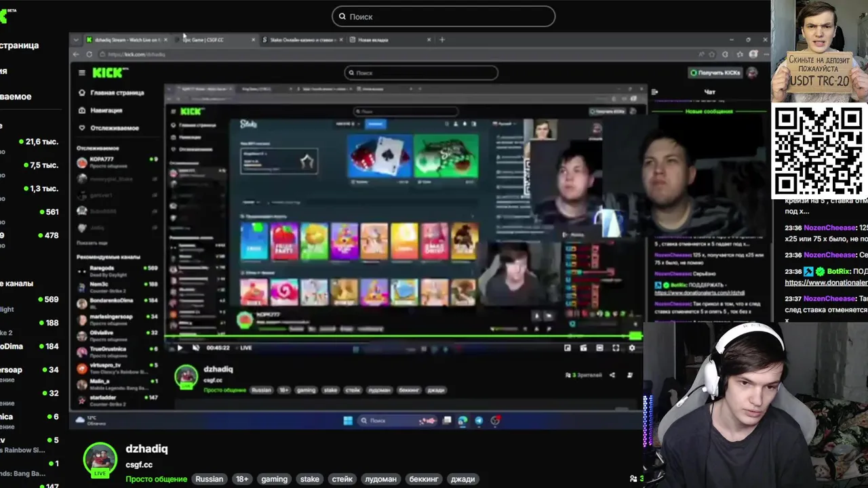Click the dzhadiq avatar in streamed channel info
This screenshot has height=488, width=868.
pos(186,376)
